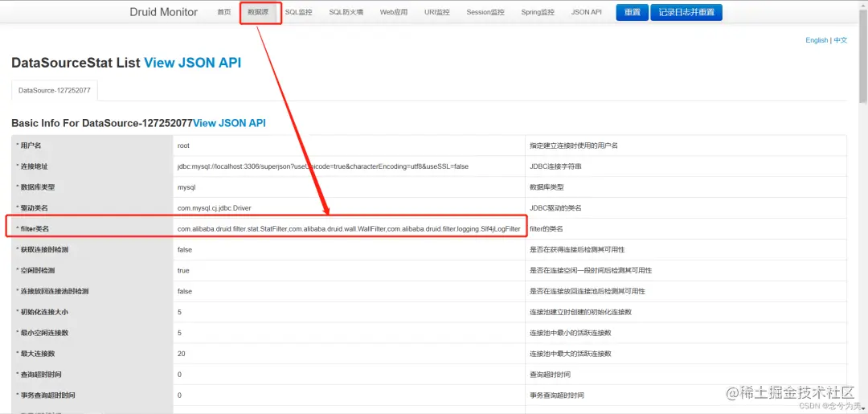Viewport: 868px width, 414px height.
Task: Click the jdbc:mysql connection URL value
Action: tap(323, 166)
